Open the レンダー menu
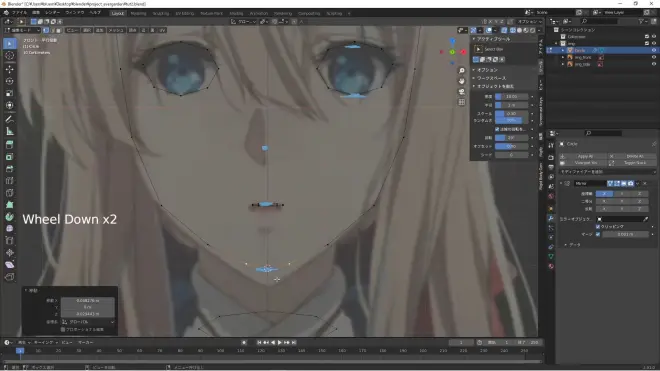660x371 pixels. [53, 13]
